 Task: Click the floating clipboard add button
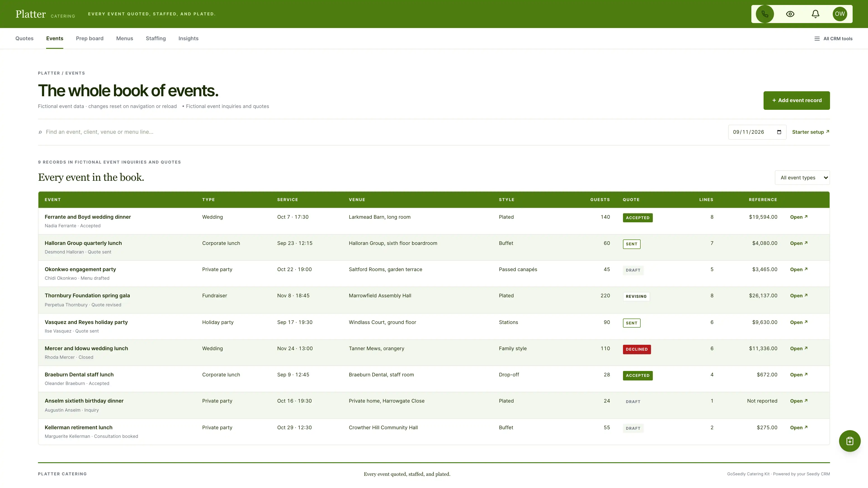coord(849,441)
